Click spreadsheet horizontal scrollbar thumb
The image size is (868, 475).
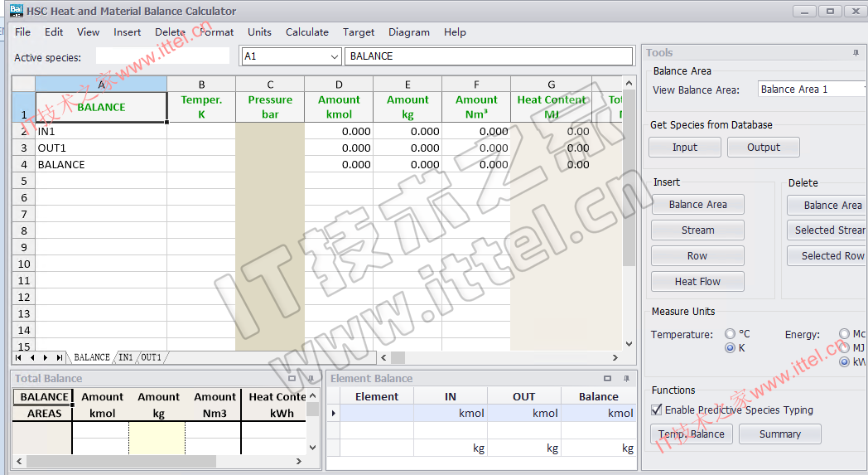[398, 357]
